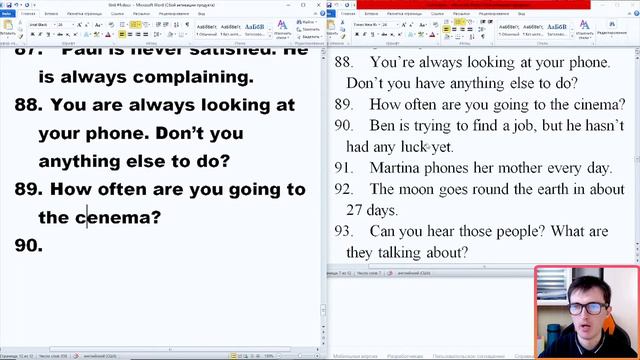Open text effects in left Word ribbon

[87, 34]
